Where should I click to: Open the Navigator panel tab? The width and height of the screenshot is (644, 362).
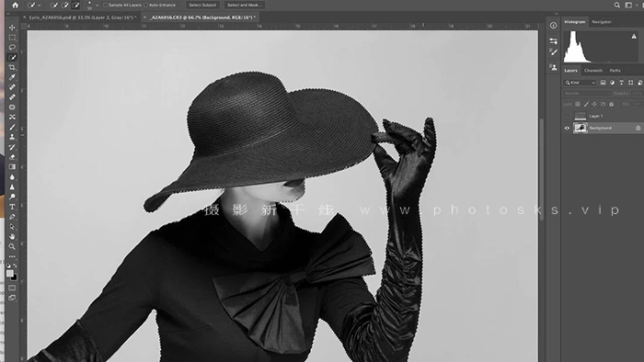602,22
